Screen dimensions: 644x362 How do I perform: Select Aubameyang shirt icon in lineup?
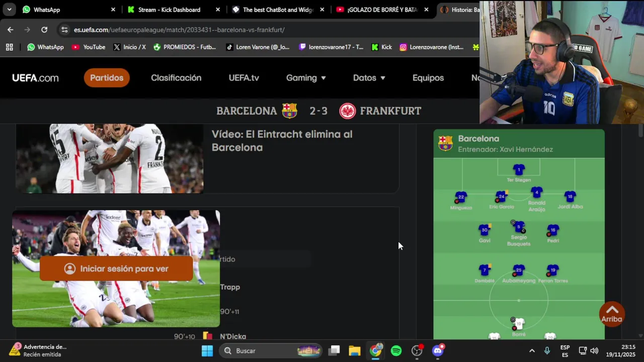[x=519, y=270]
